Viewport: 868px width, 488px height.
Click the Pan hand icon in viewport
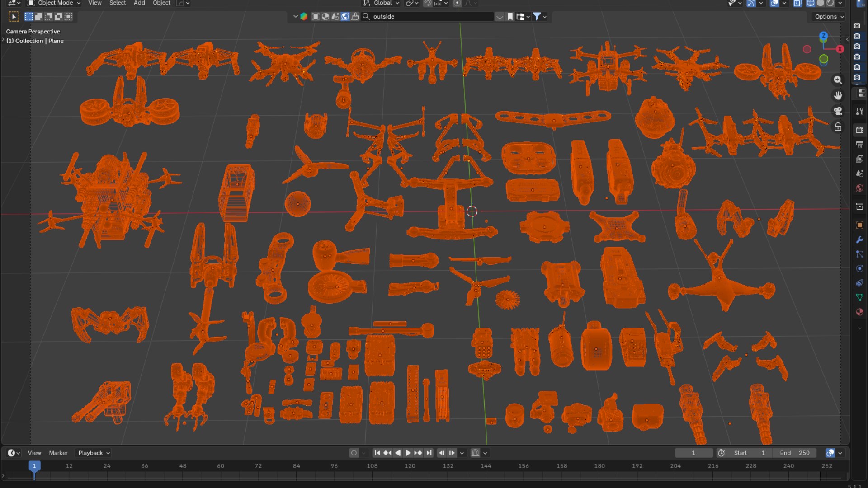point(838,95)
